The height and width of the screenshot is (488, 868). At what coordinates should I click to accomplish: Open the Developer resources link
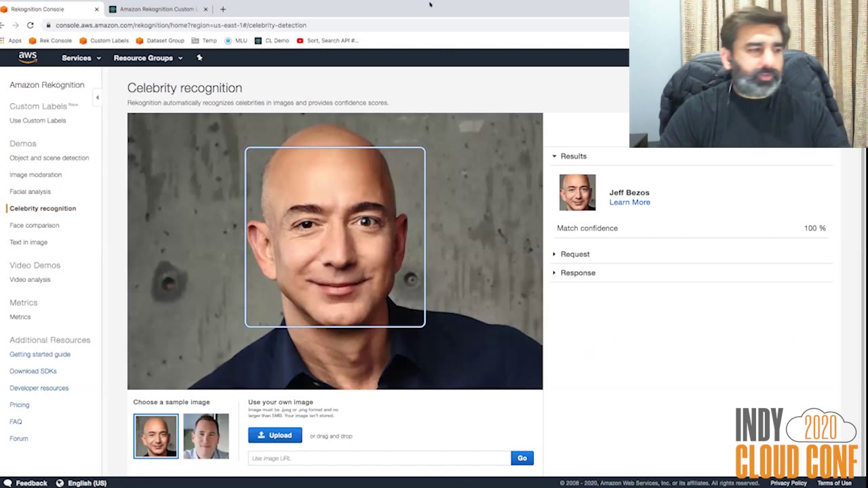[x=39, y=388]
